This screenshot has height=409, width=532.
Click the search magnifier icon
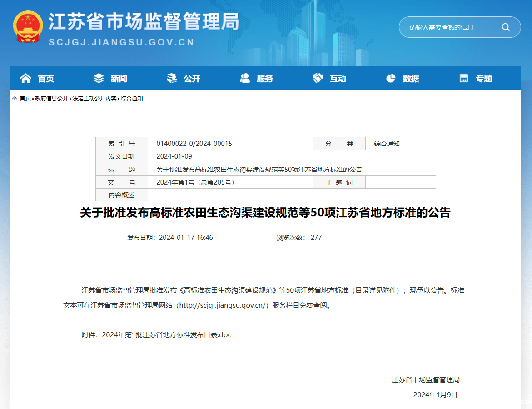pos(505,27)
